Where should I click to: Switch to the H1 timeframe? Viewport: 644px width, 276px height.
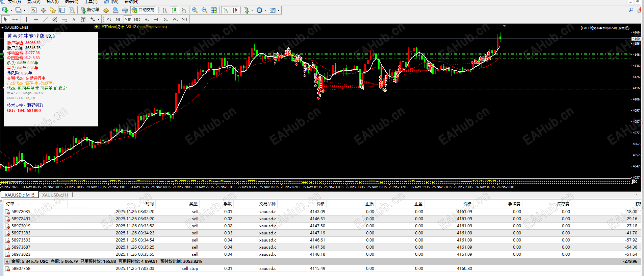(147, 19)
